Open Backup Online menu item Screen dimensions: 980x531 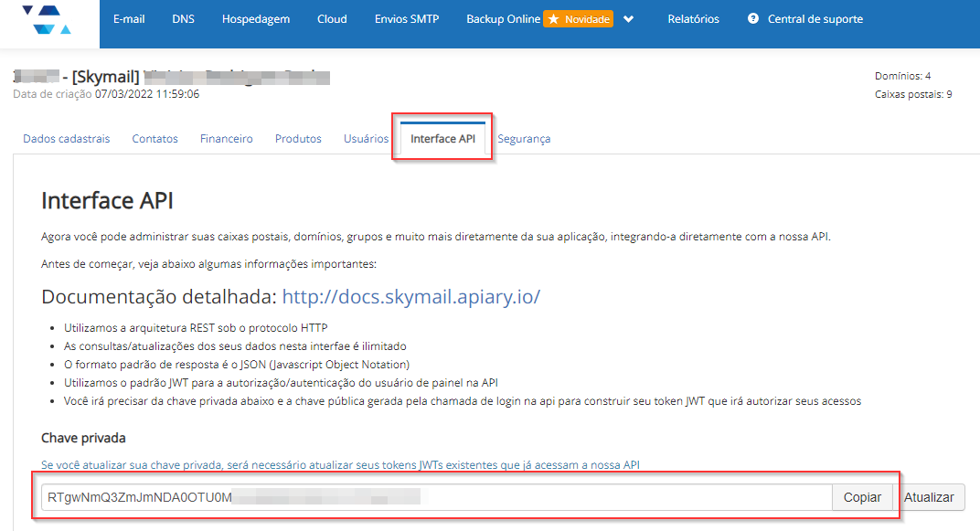[x=503, y=19]
